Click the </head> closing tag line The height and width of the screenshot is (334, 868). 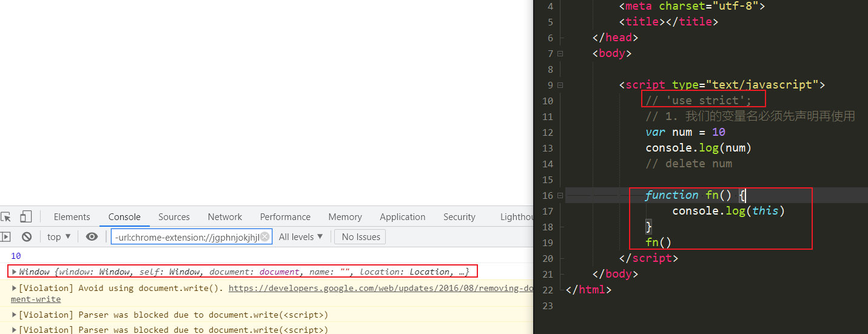(x=616, y=38)
